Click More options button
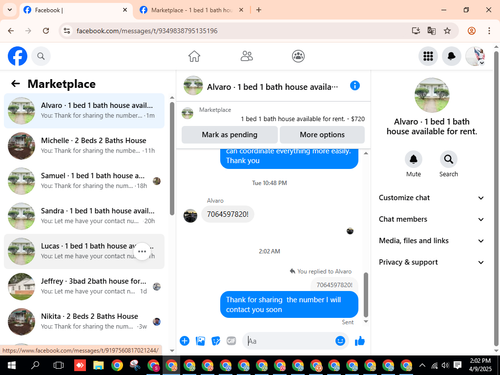Screen dimensions: 500x375 [322, 135]
